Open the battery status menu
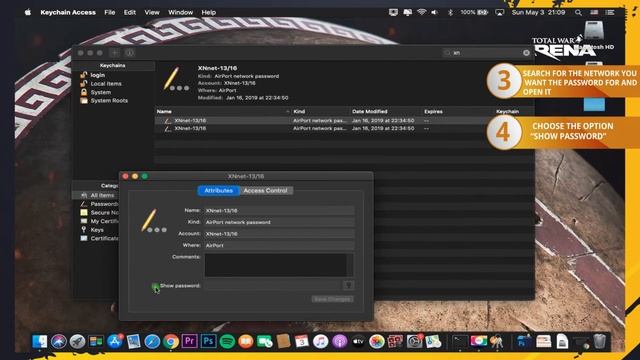Viewport: 640px width, 360px height. pos(474,12)
